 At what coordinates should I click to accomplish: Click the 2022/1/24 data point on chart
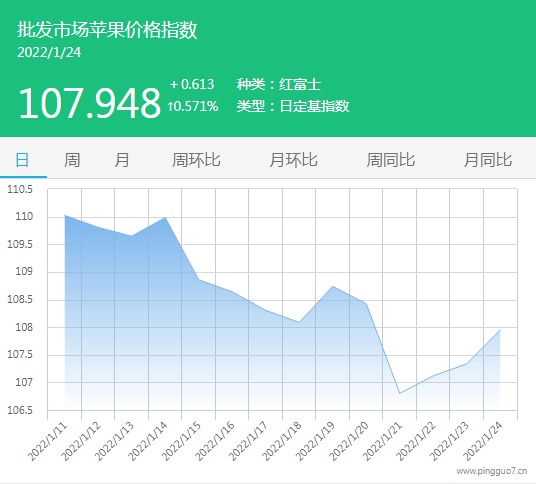pos(500,330)
